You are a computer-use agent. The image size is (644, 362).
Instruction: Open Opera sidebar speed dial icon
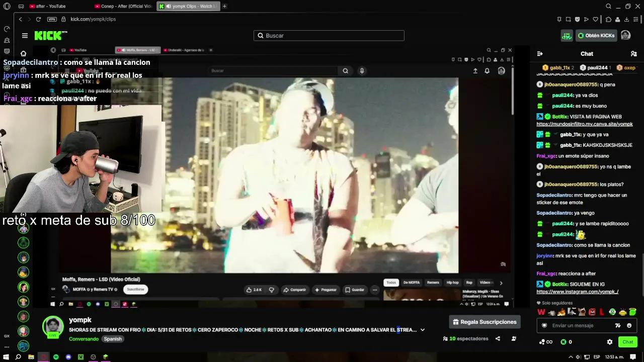point(7,29)
